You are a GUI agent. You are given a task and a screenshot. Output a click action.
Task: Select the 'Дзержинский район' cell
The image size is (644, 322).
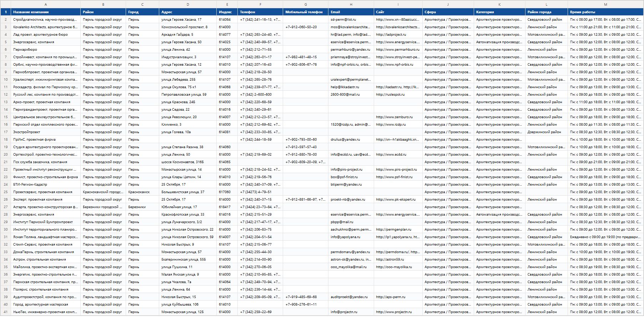click(547, 132)
